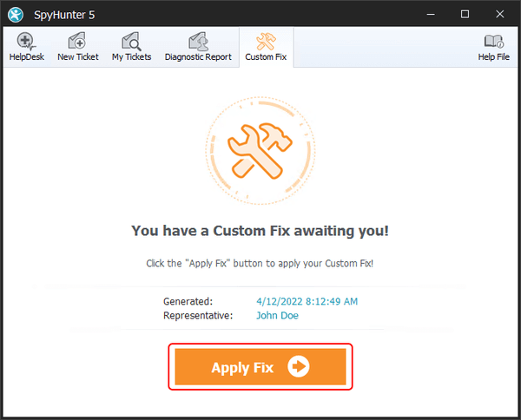Viewport: 521px width, 420px height.
Task: Click the "Custom Fix awaiting you" heading
Action: click(260, 230)
